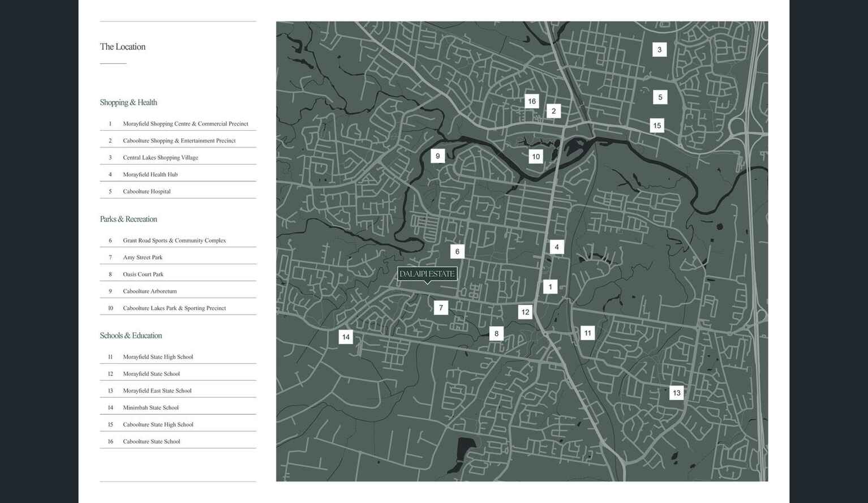Select Minimbah State School entry
The image size is (868, 503).
click(x=151, y=408)
